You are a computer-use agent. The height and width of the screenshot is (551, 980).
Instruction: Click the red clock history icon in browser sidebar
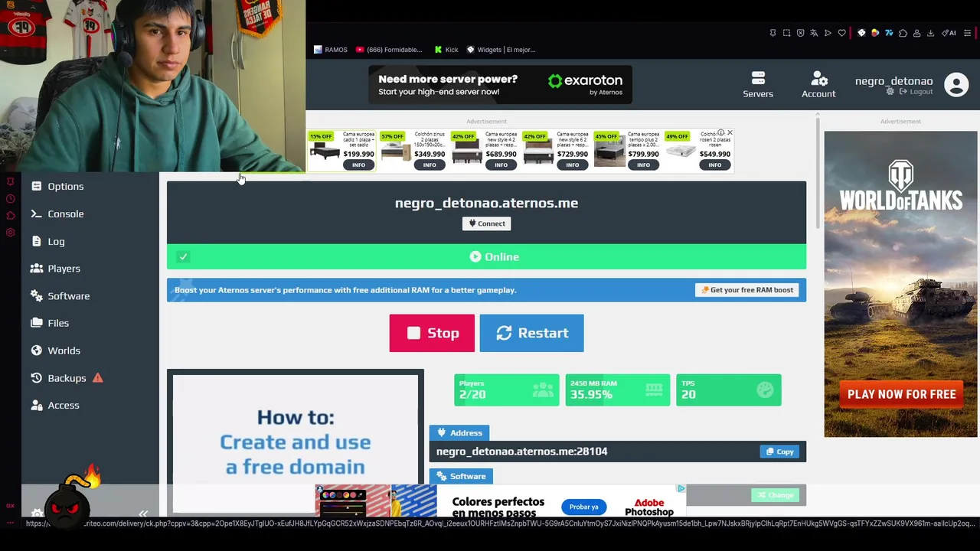11,199
